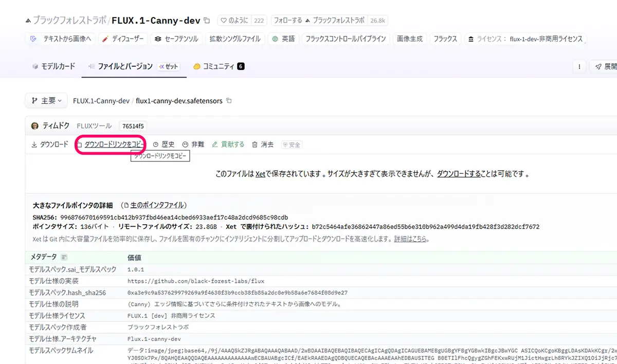Screen dimensions: 617x364
Task: Click the コミュニティ discussion count badge 6
Action: coord(241,66)
